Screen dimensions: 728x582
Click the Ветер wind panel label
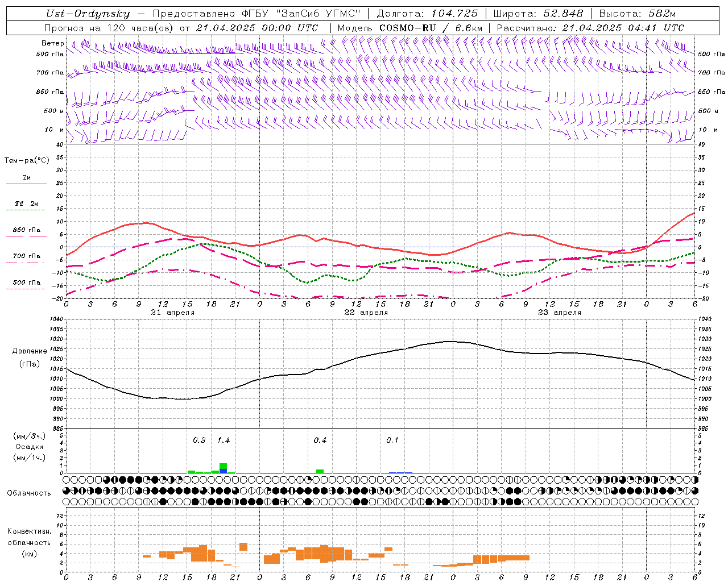click(52, 43)
